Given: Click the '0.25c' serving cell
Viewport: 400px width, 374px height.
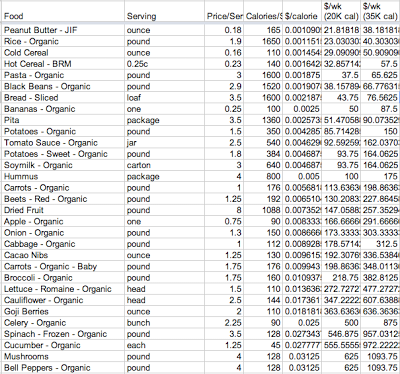Looking at the screenshot, I should pyautogui.click(x=164, y=64).
